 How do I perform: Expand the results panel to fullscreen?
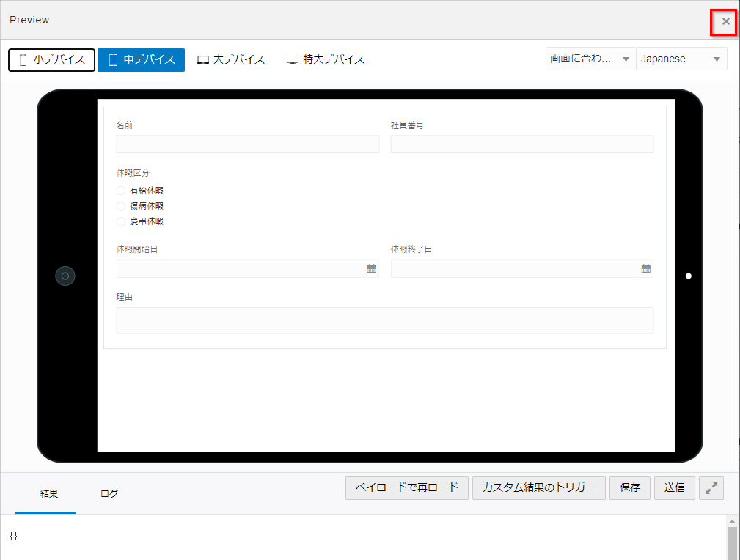click(x=711, y=488)
